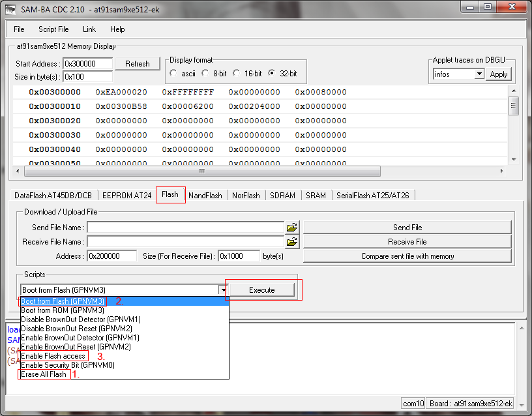The width and height of the screenshot is (532, 416).
Task: Click the memory display vertical scrollbar thumb
Action: [513, 106]
